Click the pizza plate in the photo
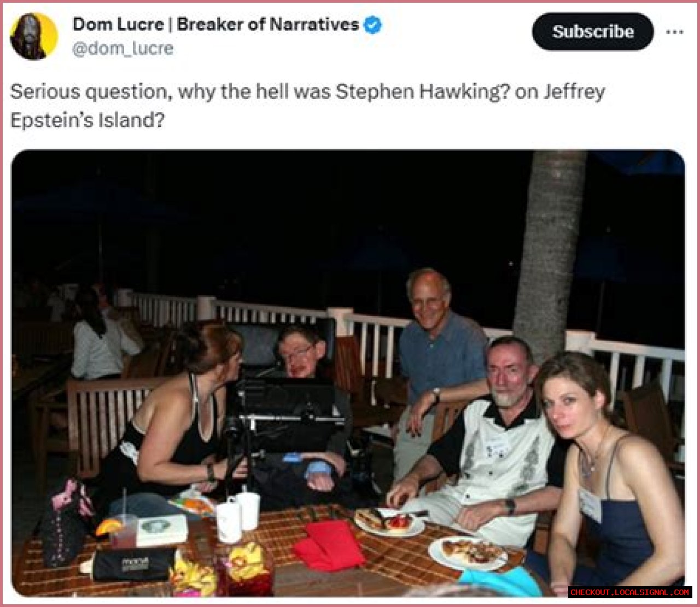Screen dimensions: 700x607 click(468, 552)
